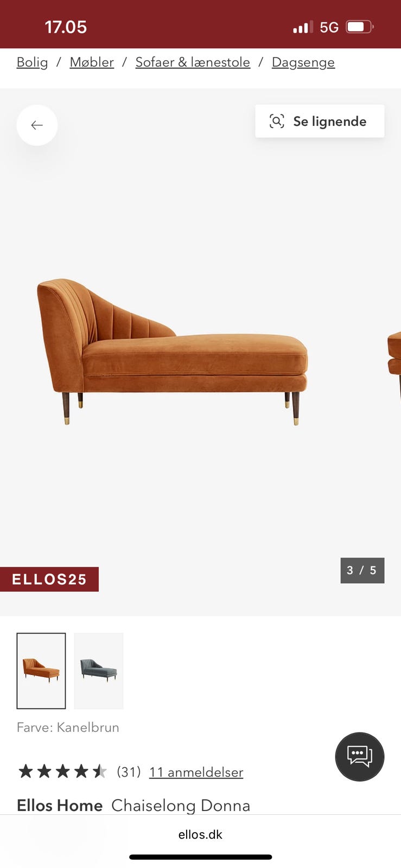This screenshot has height=868, width=401.
Task: Read the 11 anmeldelser reviews link
Action: coord(196,772)
